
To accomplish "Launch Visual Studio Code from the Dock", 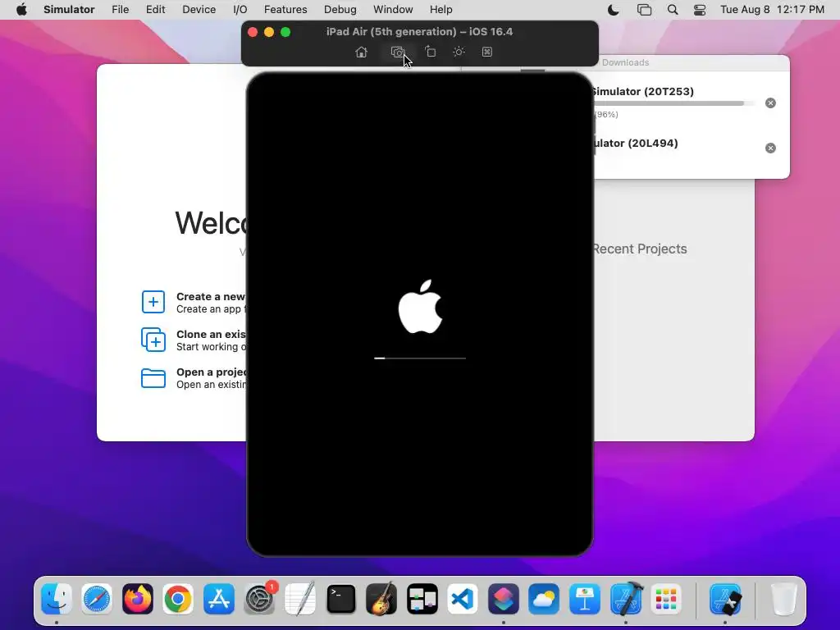I will tap(463, 598).
